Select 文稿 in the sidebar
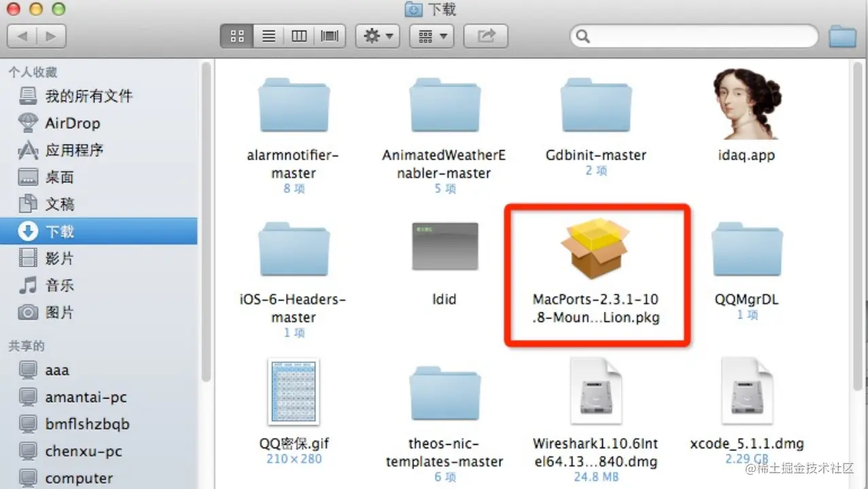The height and width of the screenshot is (489, 868). point(99,204)
